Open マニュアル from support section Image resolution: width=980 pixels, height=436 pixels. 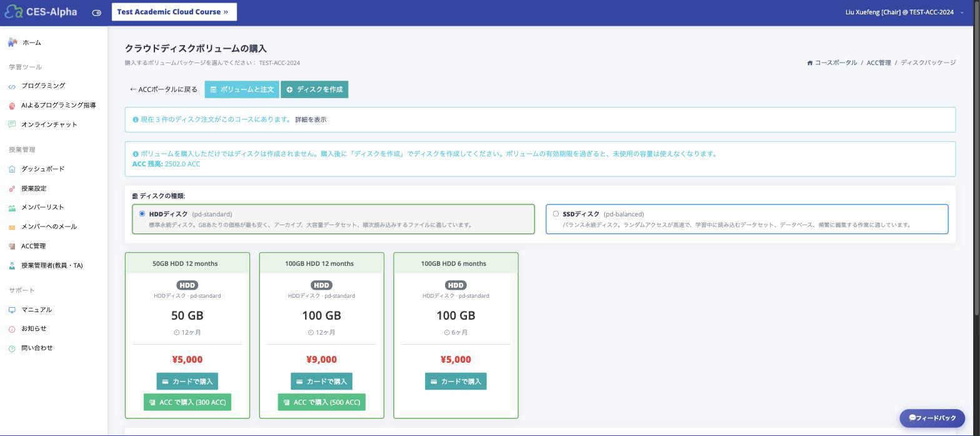pos(36,310)
